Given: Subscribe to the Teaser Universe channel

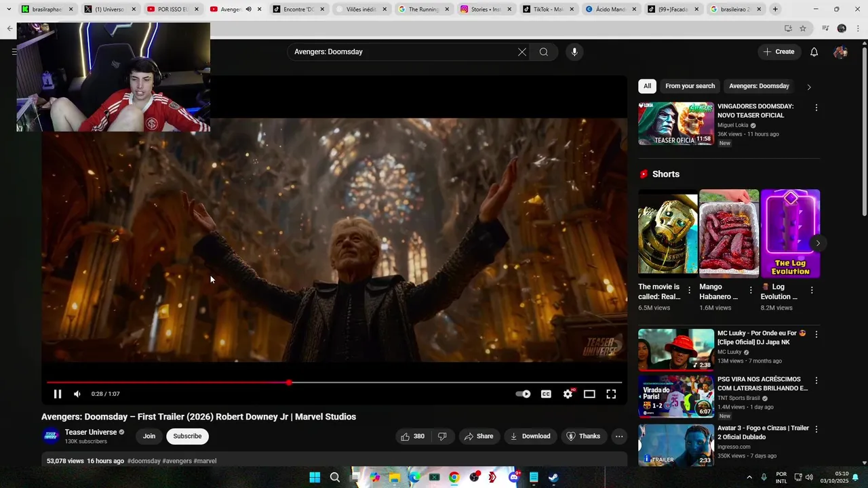Looking at the screenshot, I should [187, 436].
